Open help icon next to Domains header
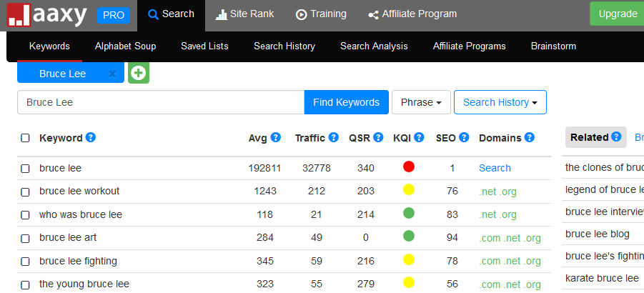The image size is (644, 293). pos(530,137)
